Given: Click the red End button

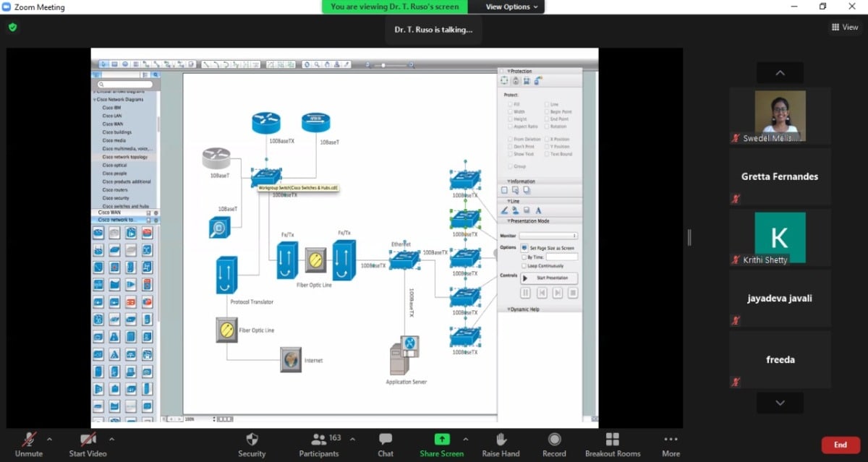Looking at the screenshot, I should point(840,445).
